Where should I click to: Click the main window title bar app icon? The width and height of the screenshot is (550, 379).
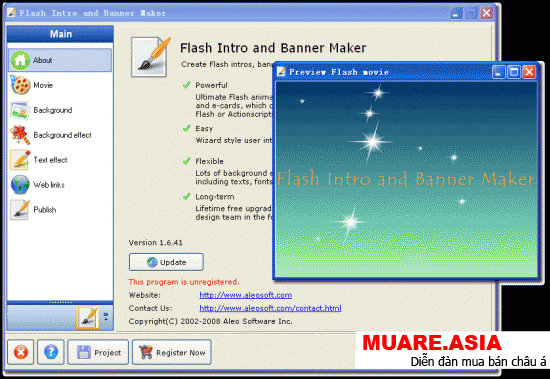pyautogui.click(x=12, y=13)
